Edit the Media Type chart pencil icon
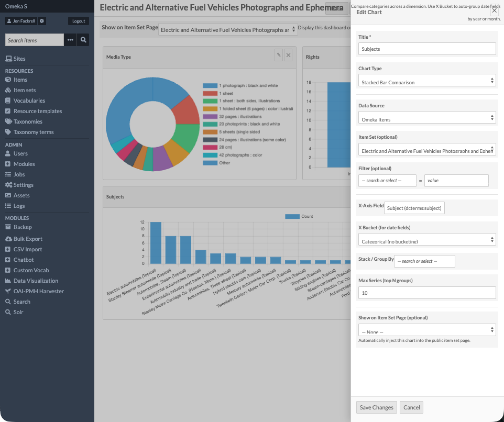The image size is (504, 422). pos(279,55)
